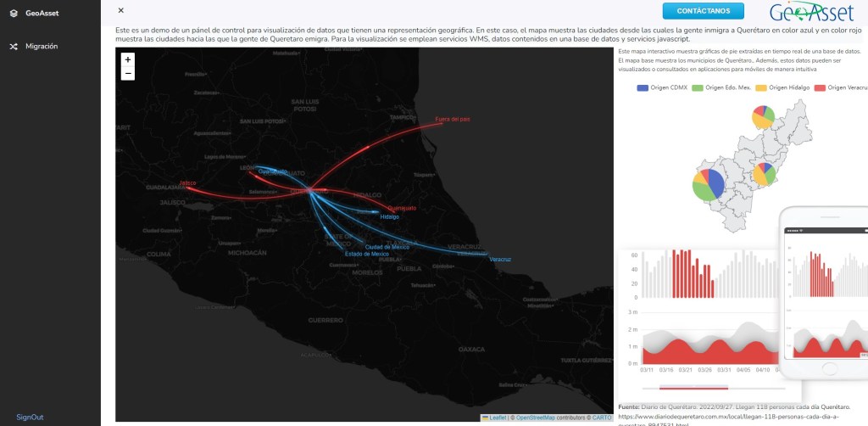Click the Veracruz label on the map
This screenshot has height=426, width=868.
[500, 259]
